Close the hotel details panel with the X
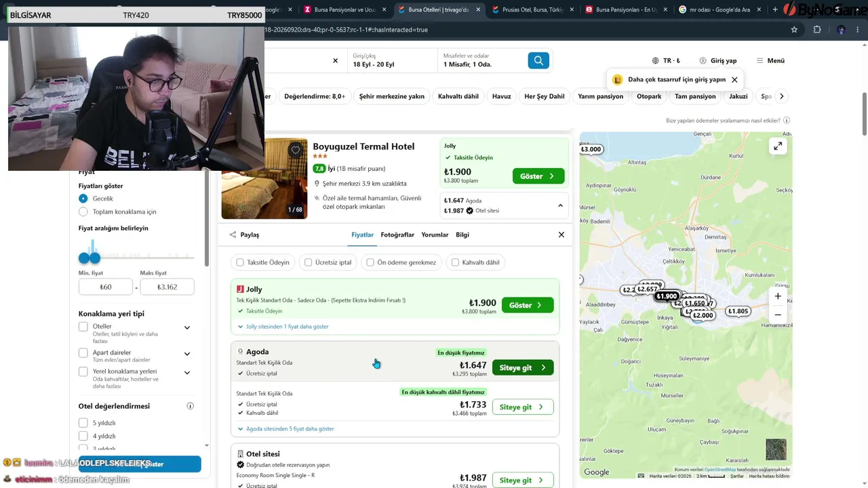868x488 pixels. [x=561, y=235]
